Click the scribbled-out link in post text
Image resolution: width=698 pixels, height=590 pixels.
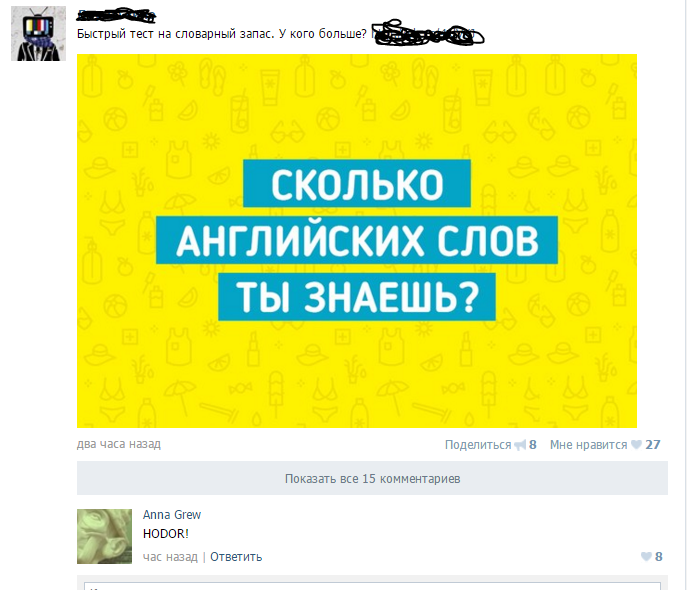tap(427, 33)
